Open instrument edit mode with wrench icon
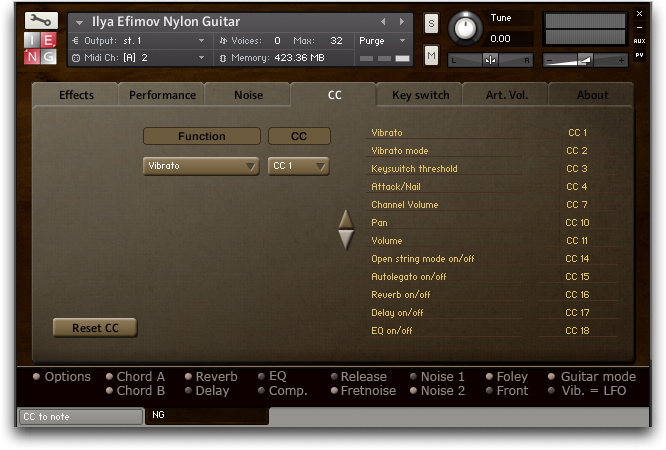The image size is (666, 450). pos(41,20)
